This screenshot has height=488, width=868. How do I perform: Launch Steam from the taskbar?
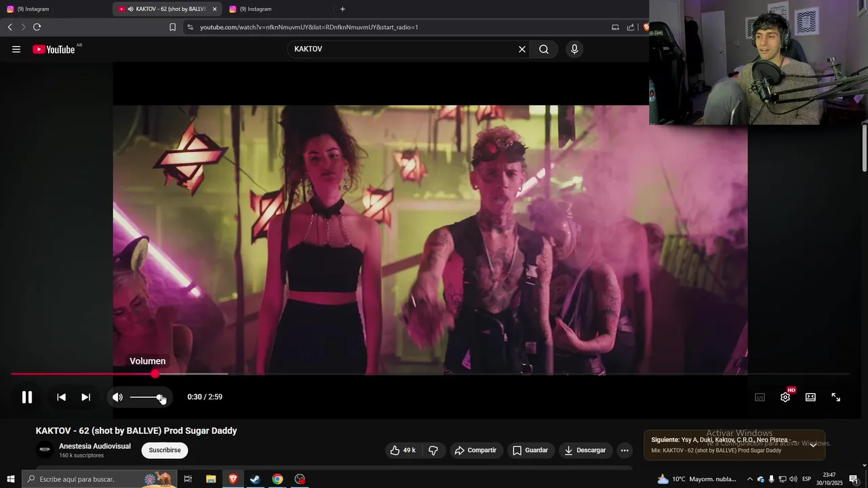[255, 479]
